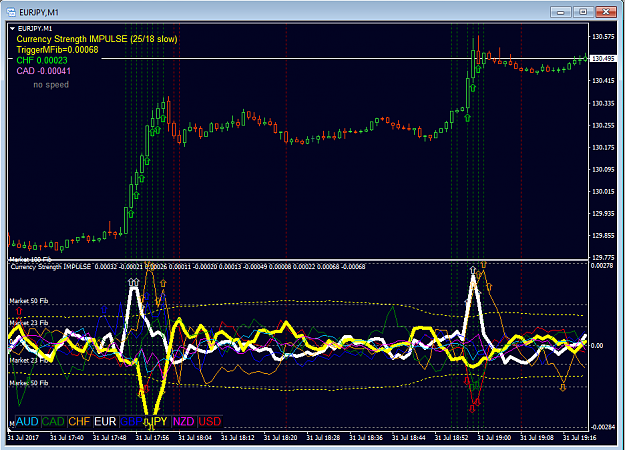Screen dimensions: 625x450
Task: Click the 129.775 price axis label
Action: (603, 257)
